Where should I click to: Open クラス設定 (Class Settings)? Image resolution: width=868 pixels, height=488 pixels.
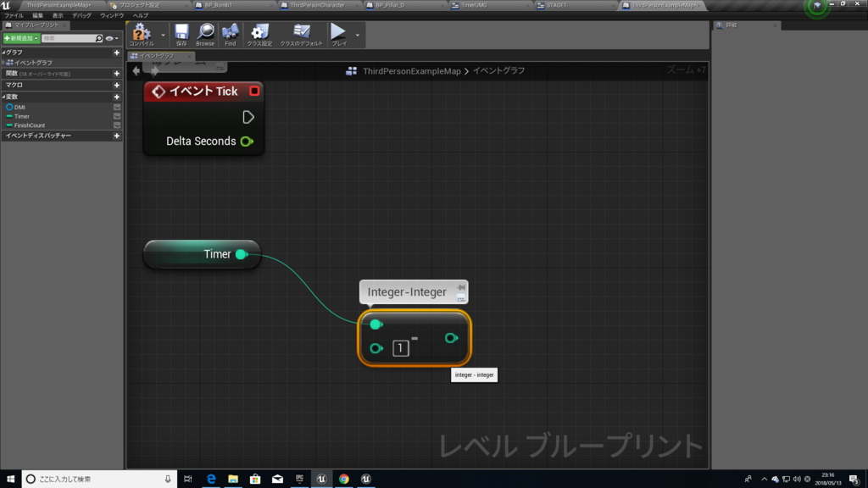pyautogui.click(x=259, y=35)
